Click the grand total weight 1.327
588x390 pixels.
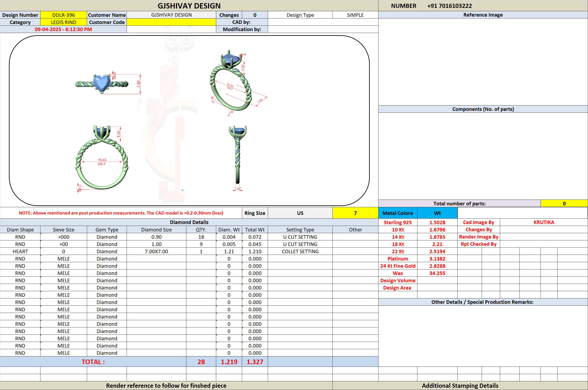click(255, 362)
